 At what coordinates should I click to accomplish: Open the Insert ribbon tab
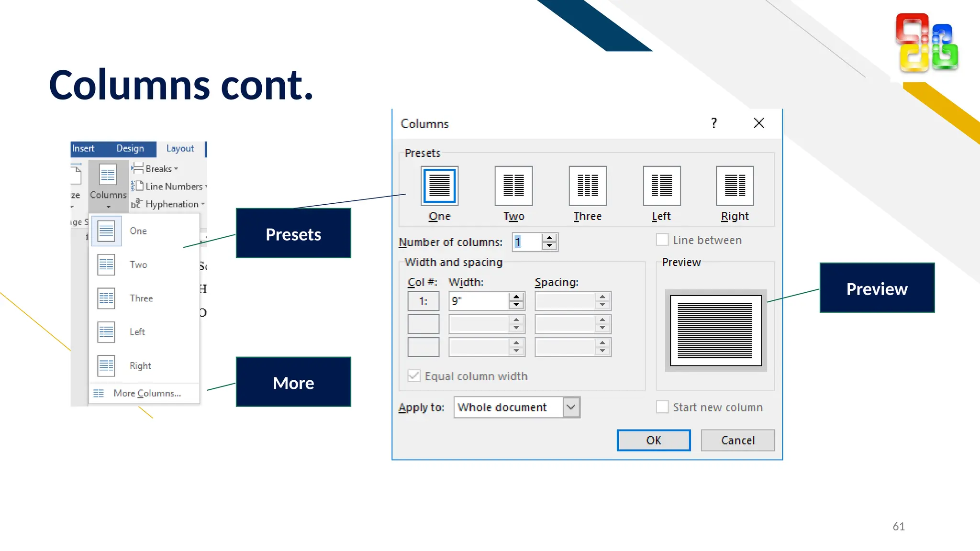pos(83,149)
